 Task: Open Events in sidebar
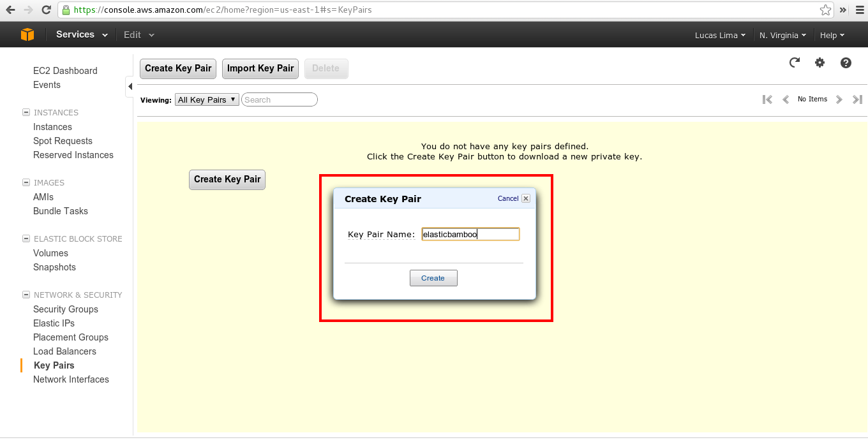(x=47, y=85)
